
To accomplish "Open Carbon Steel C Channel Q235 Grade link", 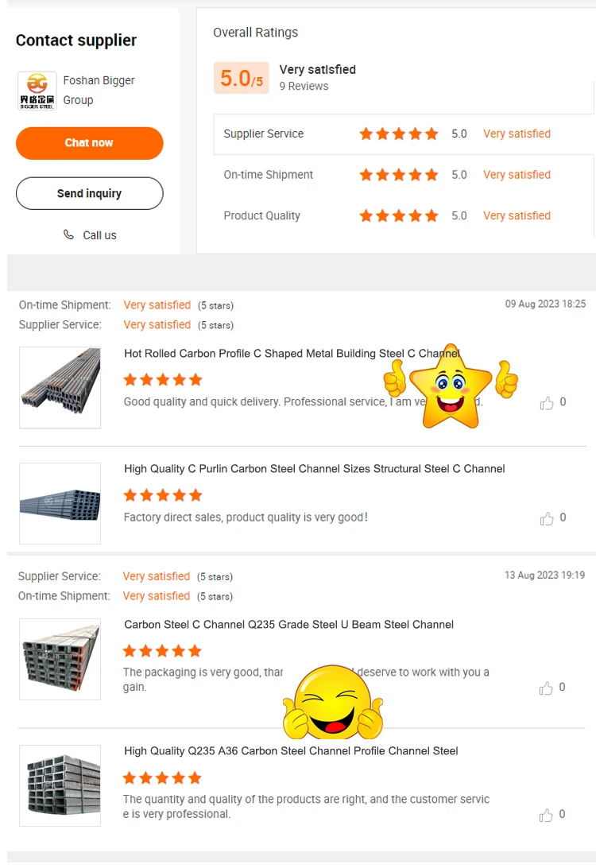I will pyautogui.click(x=289, y=625).
